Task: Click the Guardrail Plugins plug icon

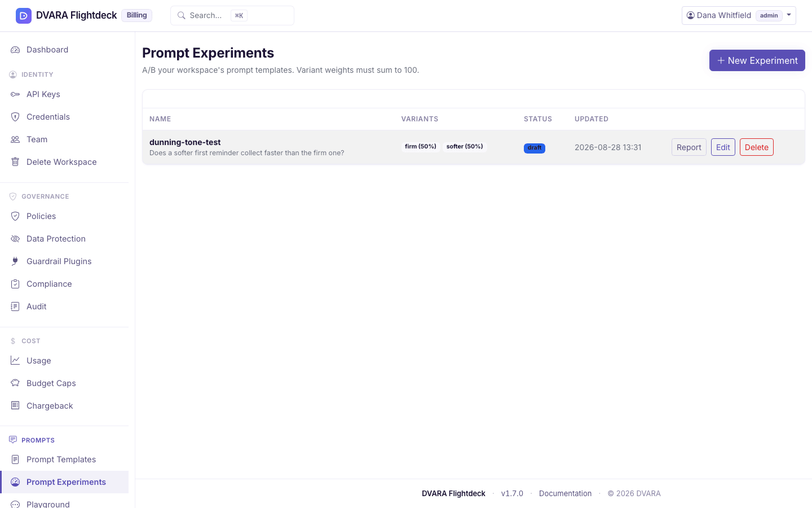Action: pos(15,261)
